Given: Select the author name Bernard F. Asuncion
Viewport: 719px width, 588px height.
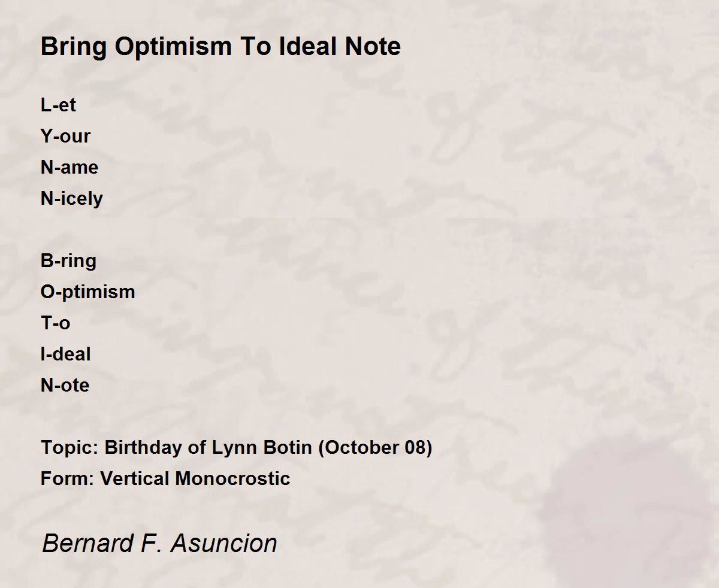Looking at the screenshot, I should [159, 544].
